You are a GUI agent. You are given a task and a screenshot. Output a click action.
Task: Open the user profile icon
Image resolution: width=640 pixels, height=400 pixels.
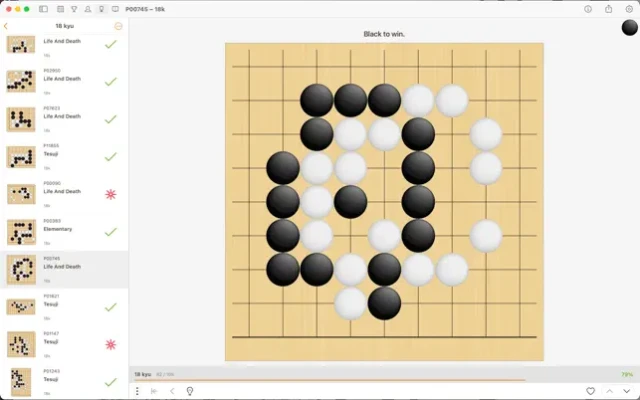pos(87,8)
